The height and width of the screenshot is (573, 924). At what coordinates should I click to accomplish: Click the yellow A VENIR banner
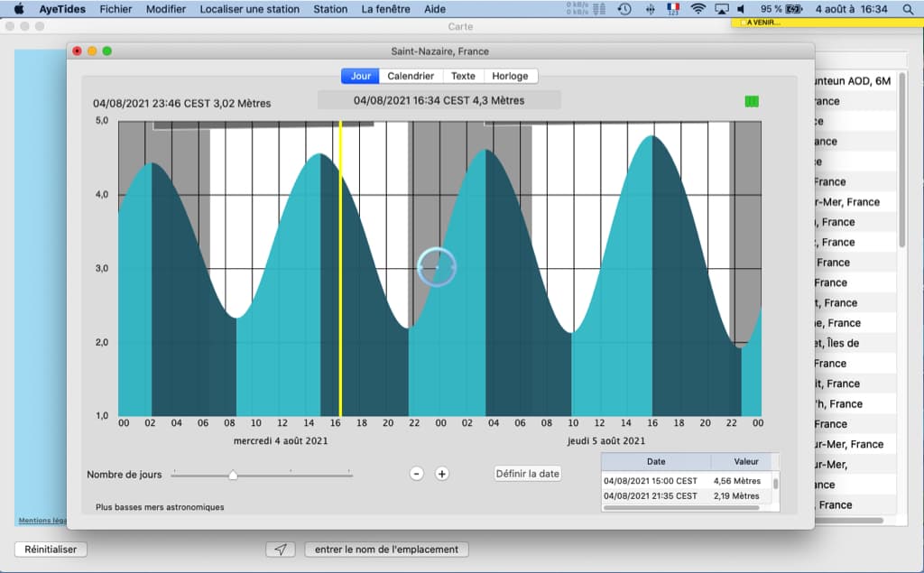coord(827,23)
